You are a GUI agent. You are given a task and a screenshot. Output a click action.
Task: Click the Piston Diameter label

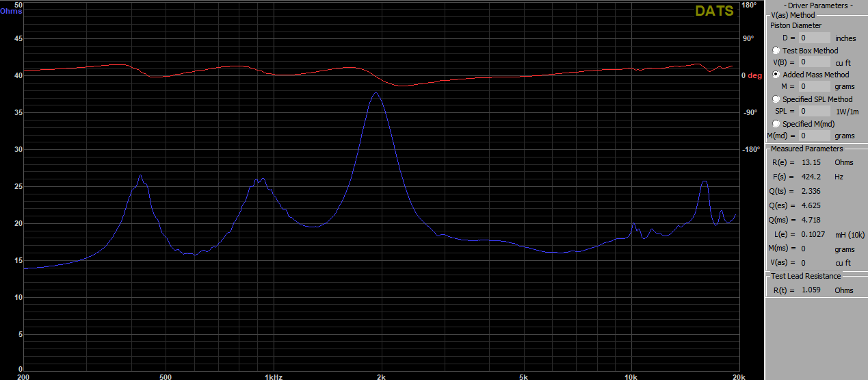795,26
